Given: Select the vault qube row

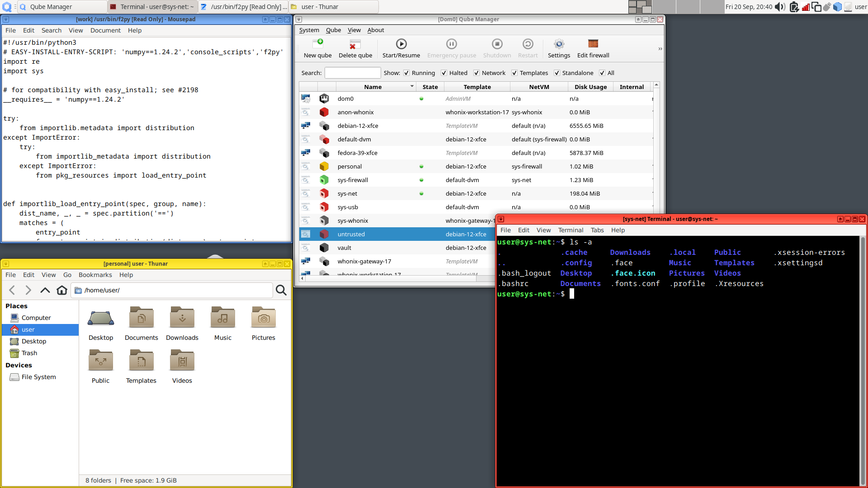Looking at the screenshot, I should 397,248.
